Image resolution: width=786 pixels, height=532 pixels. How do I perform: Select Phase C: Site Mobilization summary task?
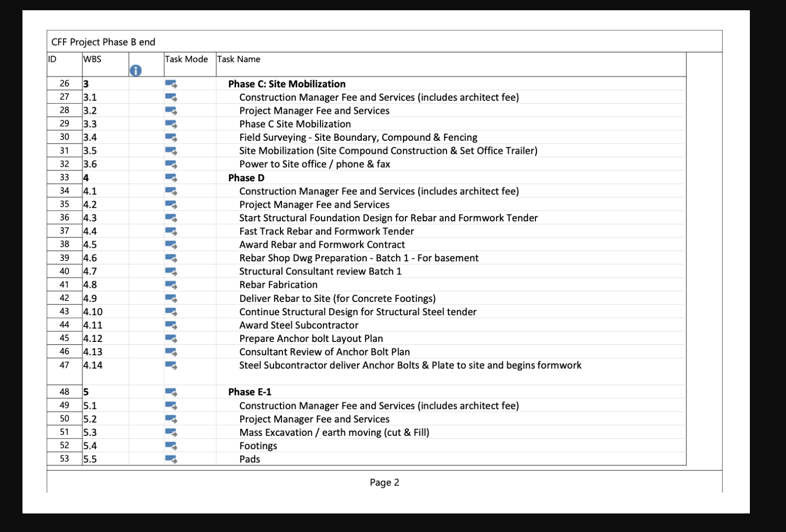[286, 84]
